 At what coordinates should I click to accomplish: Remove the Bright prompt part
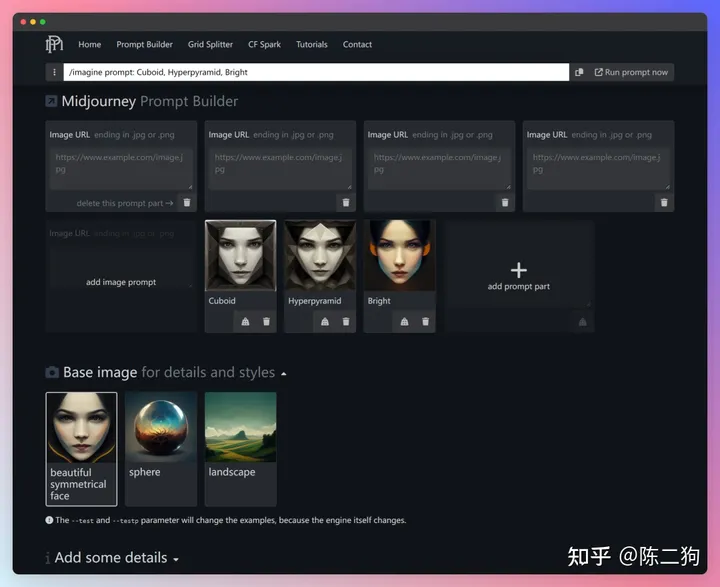tap(425, 322)
